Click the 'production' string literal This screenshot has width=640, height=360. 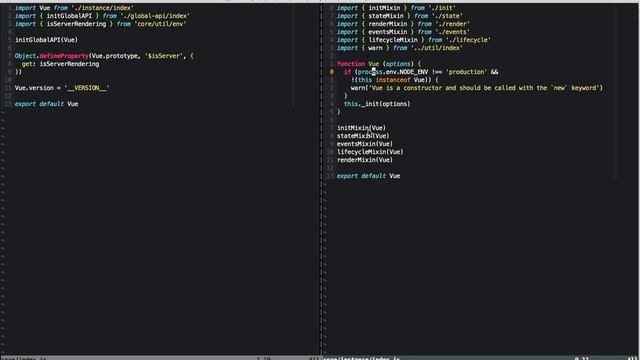(466, 72)
